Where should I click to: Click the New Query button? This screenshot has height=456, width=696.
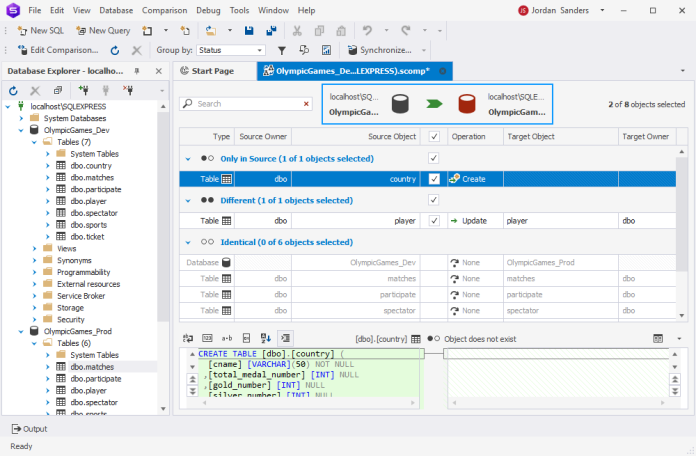click(x=103, y=31)
